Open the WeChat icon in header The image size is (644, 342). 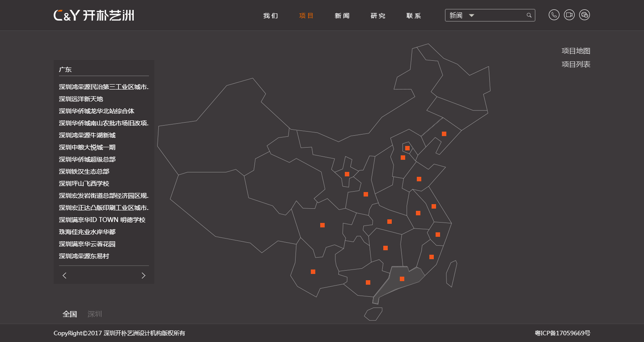[x=584, y=15]
